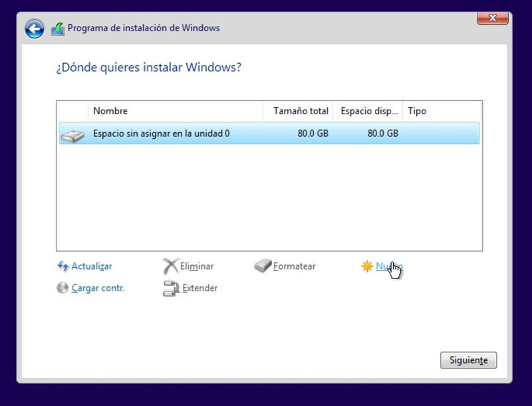
Task: Choose Formatear to format the partition
Action: tap(294, 266)
